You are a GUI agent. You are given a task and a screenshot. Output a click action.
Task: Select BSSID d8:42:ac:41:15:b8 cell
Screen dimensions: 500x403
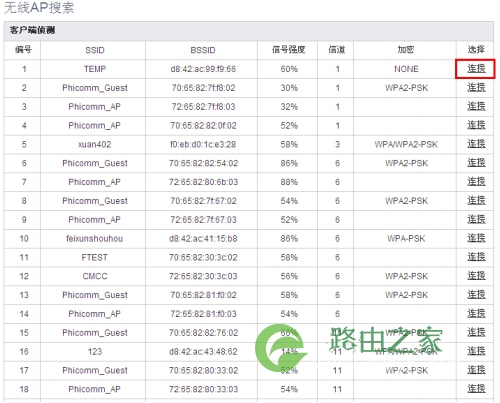click(x=203, y=238)
